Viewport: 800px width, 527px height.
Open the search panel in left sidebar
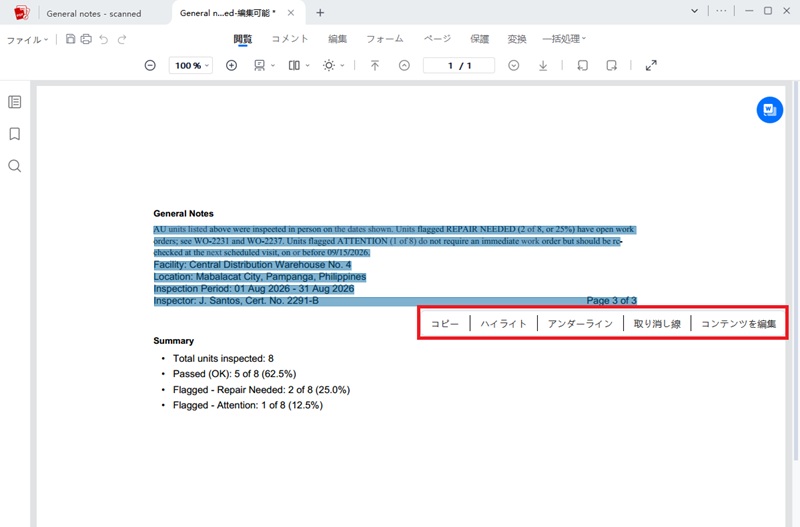click(15, 166)
